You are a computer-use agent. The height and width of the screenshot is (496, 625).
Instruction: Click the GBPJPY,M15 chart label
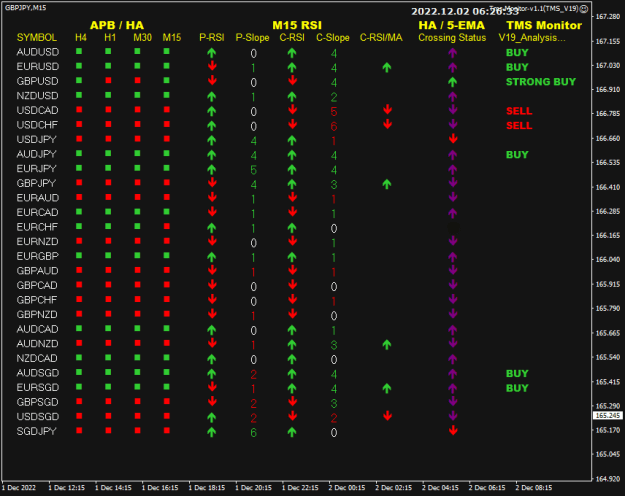[x=26, y=8]
